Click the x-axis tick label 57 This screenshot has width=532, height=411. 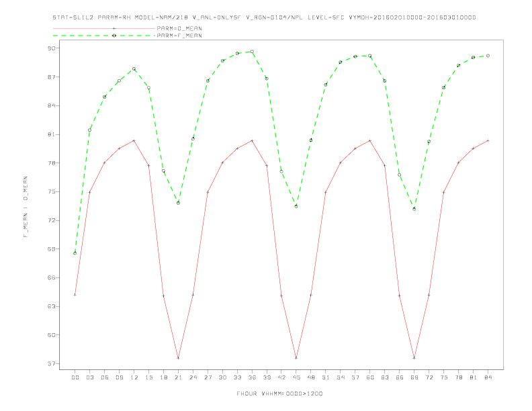(x=355, y=377)
